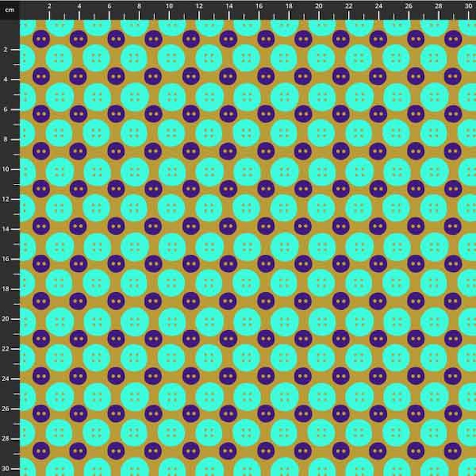Click the 12 label on the top ruler
476x476 pixels.
coord(199,6)
